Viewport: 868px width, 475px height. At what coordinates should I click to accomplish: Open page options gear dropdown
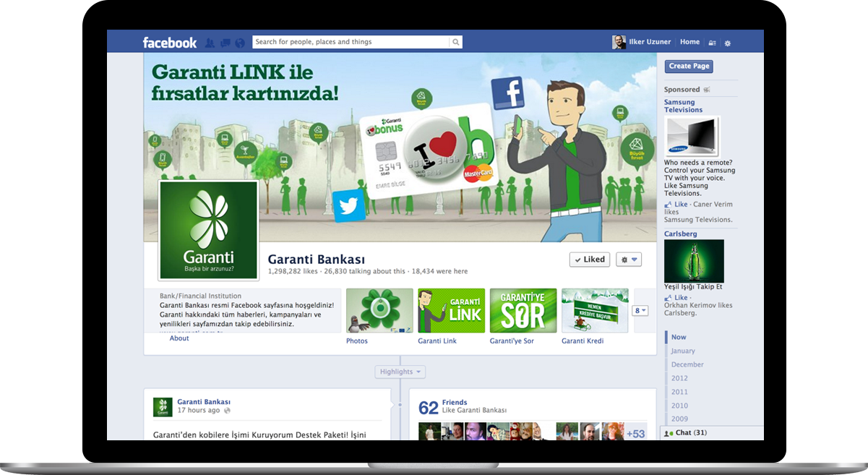tap(629, 260)
